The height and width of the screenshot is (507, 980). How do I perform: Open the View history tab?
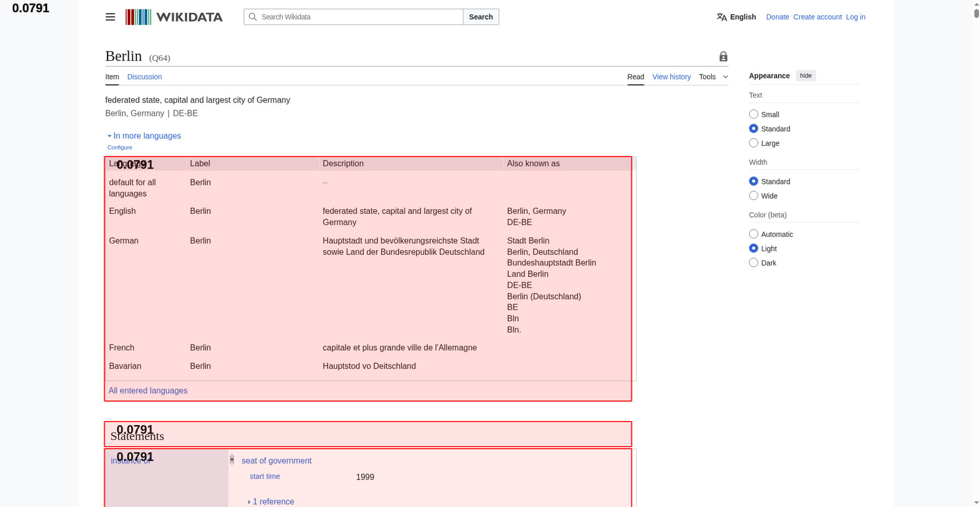pyautogui.click(x=671, y=77)
